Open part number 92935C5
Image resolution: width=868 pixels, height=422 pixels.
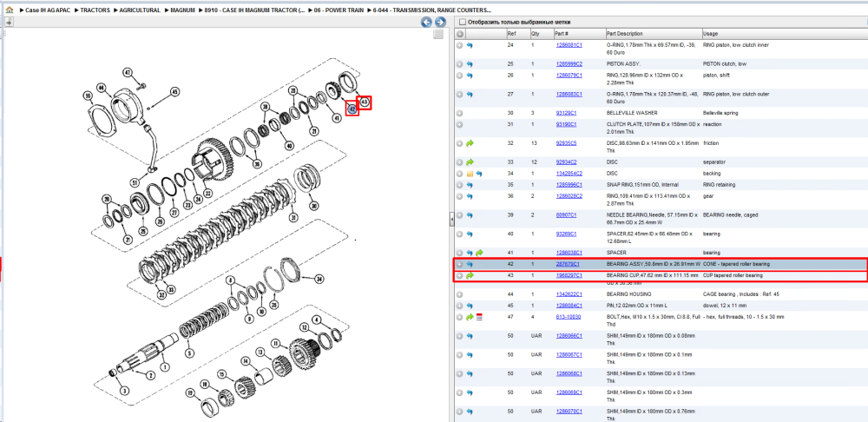[x=566, y=143]
